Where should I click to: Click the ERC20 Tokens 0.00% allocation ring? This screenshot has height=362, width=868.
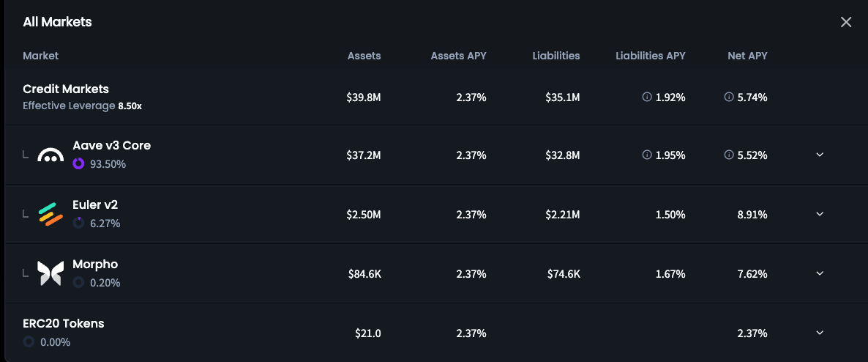click(x=29, y=342)
